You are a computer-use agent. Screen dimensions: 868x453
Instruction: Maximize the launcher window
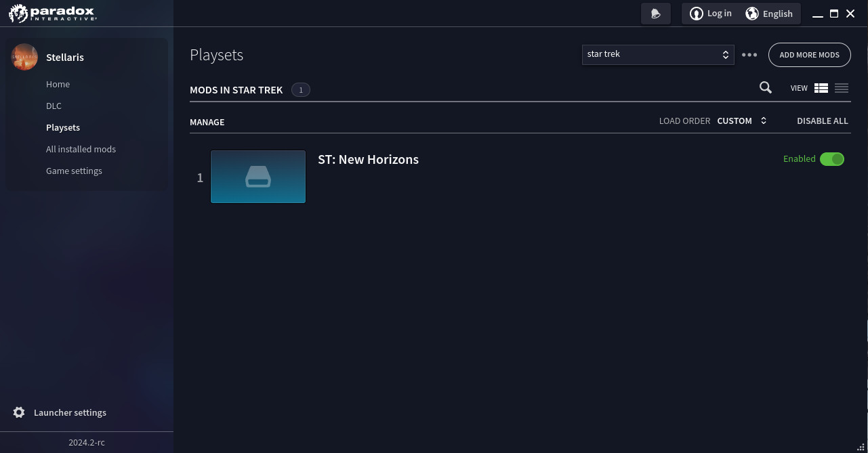(834, 14)
